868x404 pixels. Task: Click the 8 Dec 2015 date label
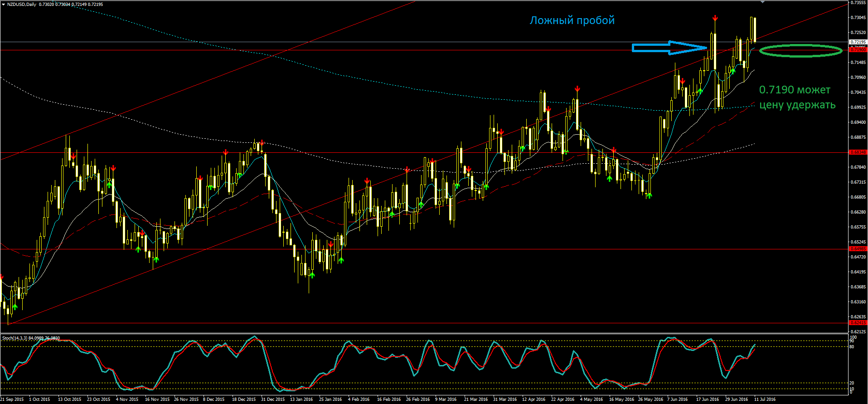point(213,399)
